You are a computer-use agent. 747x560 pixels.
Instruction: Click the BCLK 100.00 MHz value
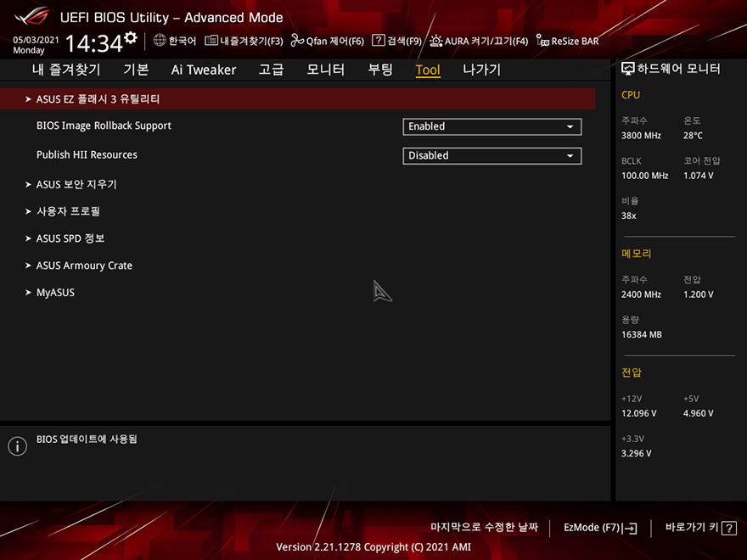click(x=644, y=176)
